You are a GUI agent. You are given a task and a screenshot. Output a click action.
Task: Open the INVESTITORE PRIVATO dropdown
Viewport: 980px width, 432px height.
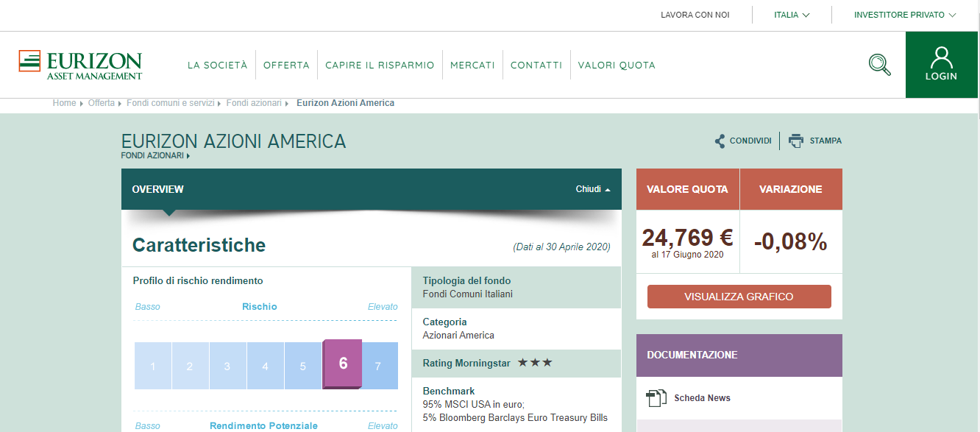pyautogui.click(x=905, y=15)
